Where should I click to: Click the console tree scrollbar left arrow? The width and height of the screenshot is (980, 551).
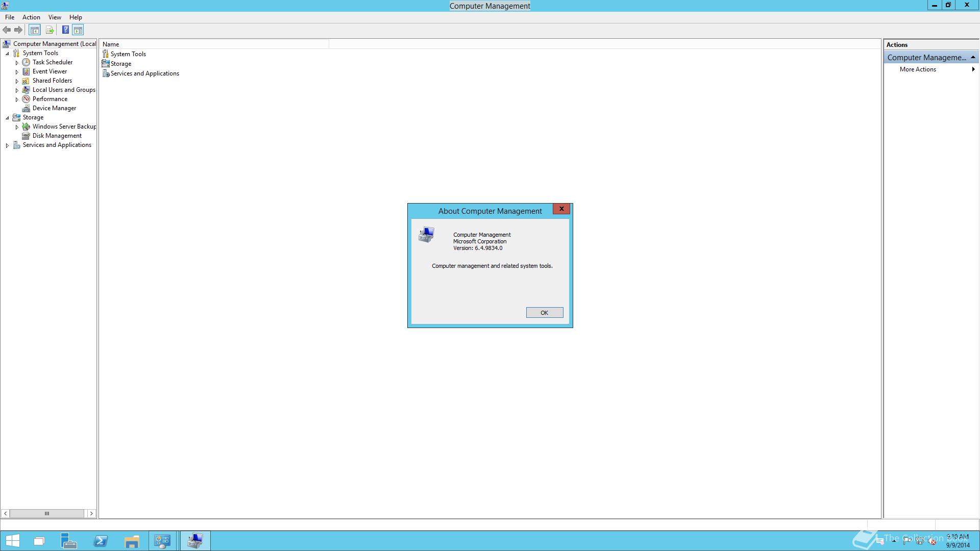tap(5, 514)
